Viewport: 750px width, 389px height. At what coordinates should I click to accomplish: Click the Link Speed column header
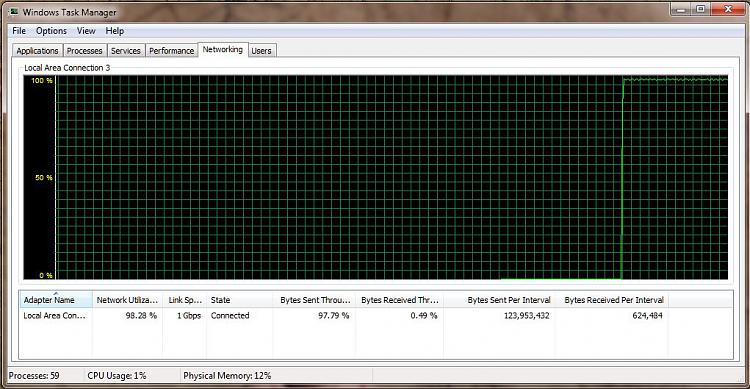tap(185, 300)
